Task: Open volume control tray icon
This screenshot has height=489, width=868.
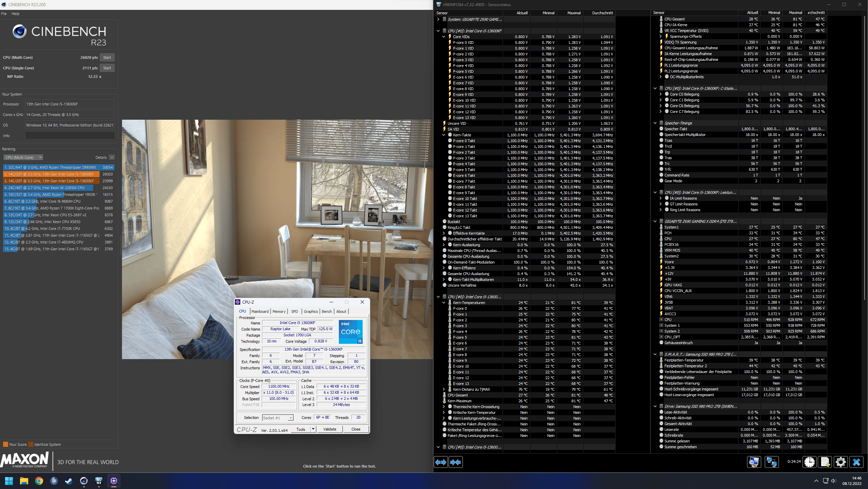Action: tap(833, 481)
